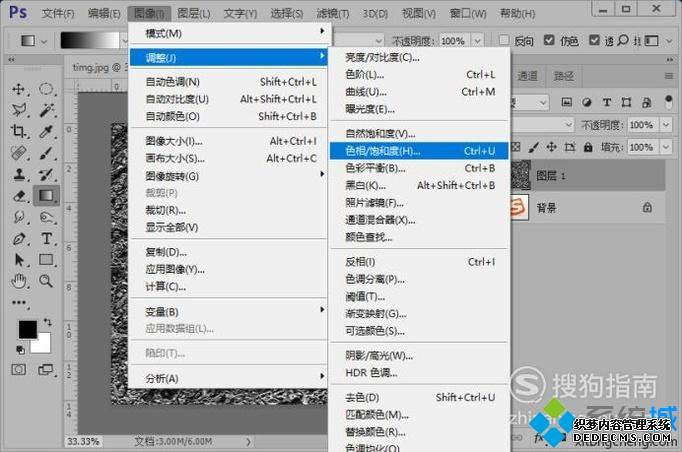This screenshot has width=682, height=452.
Task: Select the Move tool
Action: (x=18, y=89)
